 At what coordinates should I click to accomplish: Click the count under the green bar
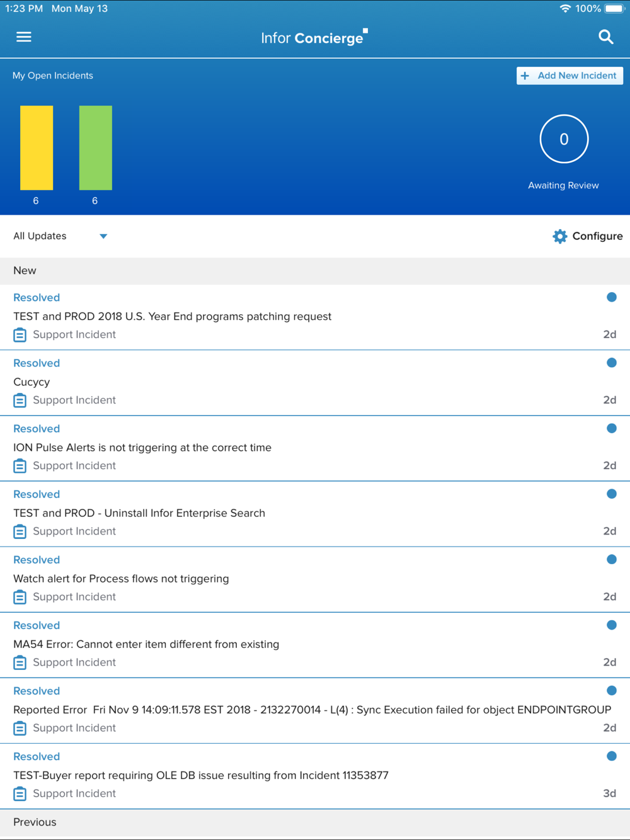point(95,201)
